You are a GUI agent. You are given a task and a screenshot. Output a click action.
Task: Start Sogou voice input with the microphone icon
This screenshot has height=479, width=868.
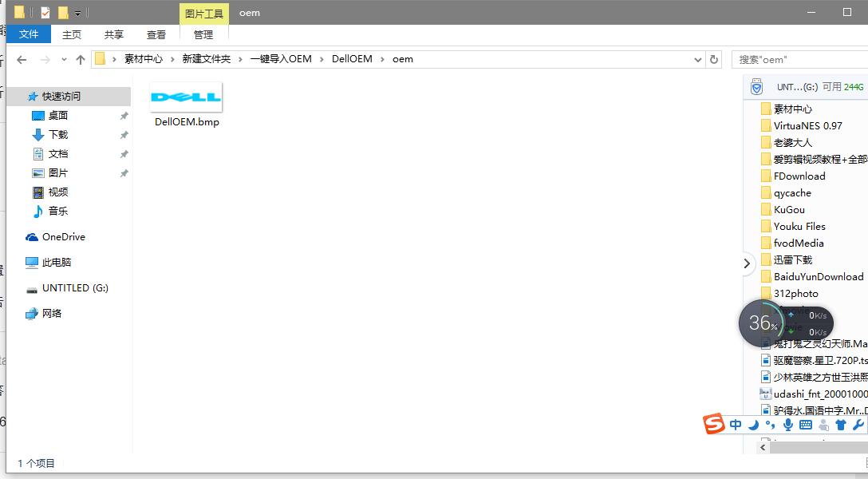tap(788, 425)
